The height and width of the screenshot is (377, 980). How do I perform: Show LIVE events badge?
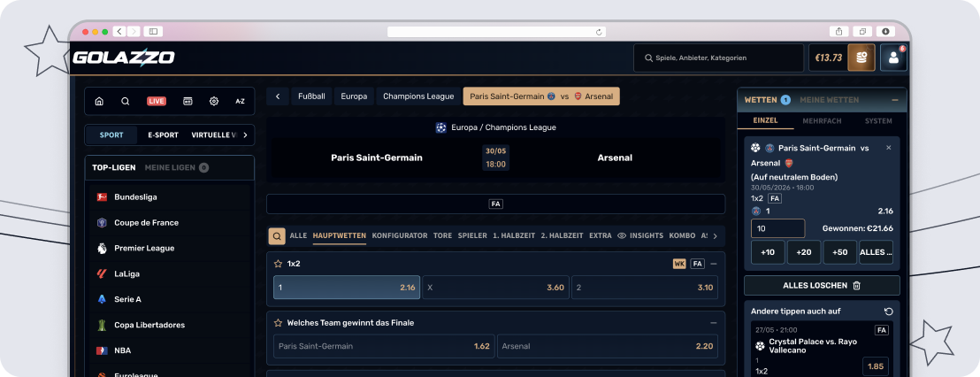pos(157,101)
